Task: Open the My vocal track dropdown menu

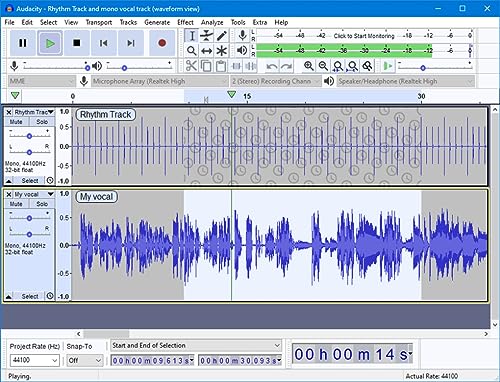Action: click(34, 194)
